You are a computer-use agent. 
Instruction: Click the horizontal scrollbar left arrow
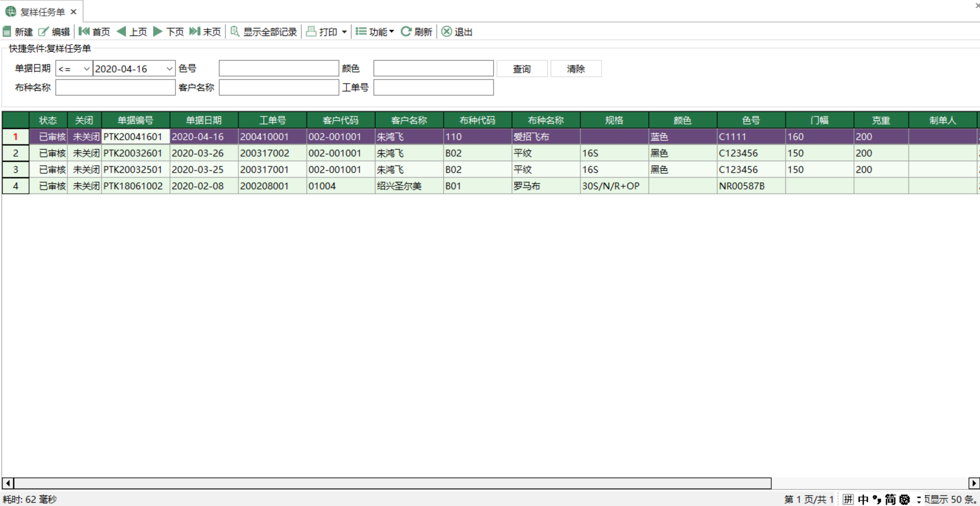(x=8, y=483)
